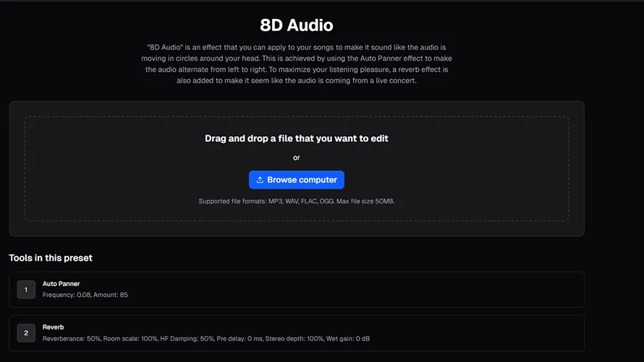
Task: Click the '8D Audio' page heading
Action: [297, 25]
